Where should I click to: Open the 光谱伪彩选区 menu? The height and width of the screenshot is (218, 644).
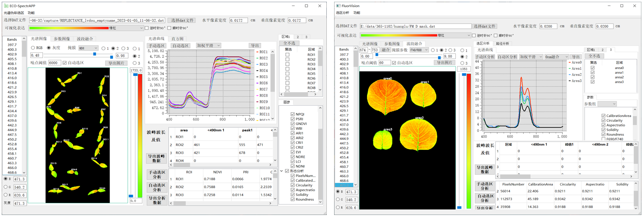pos(14,13)
